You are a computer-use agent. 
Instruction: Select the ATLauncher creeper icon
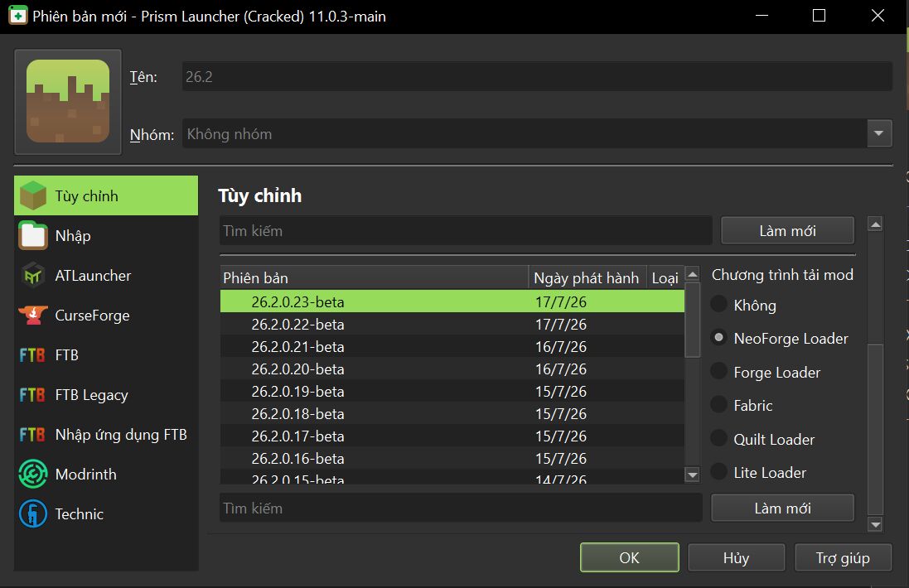click(x=33, y=276)
